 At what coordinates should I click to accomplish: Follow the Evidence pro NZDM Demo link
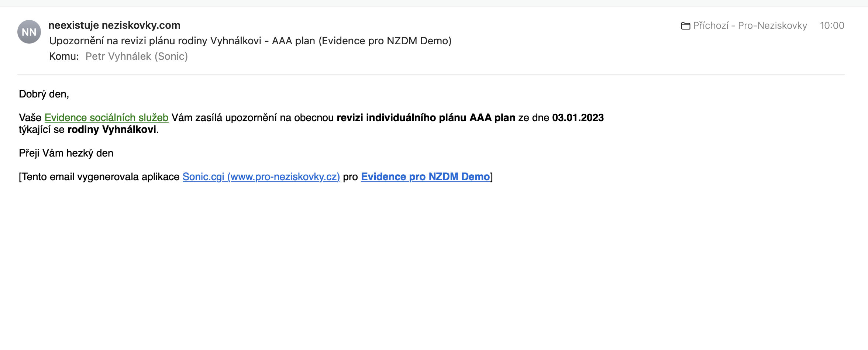coord(425,176)
